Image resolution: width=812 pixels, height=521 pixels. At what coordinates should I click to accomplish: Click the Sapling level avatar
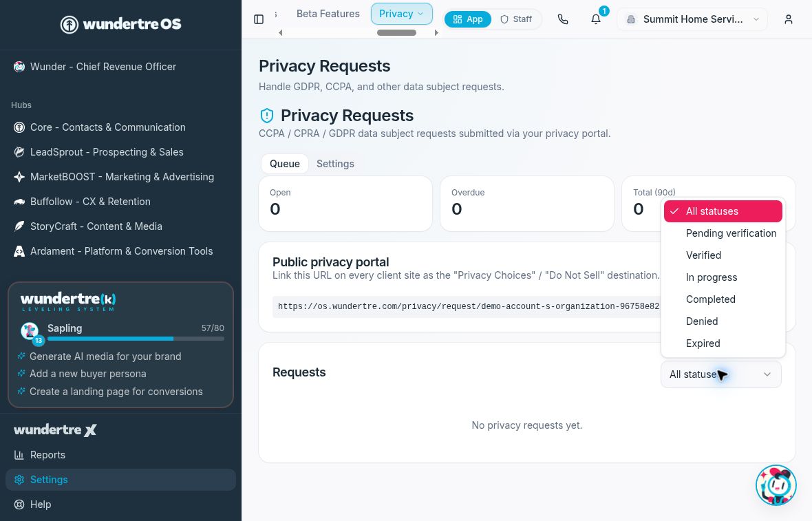(x=30, y=332)
